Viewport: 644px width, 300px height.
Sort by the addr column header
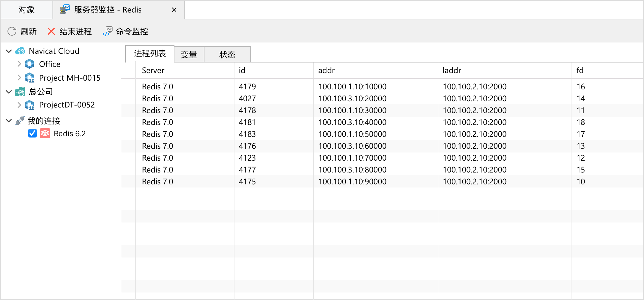(376, 70)
